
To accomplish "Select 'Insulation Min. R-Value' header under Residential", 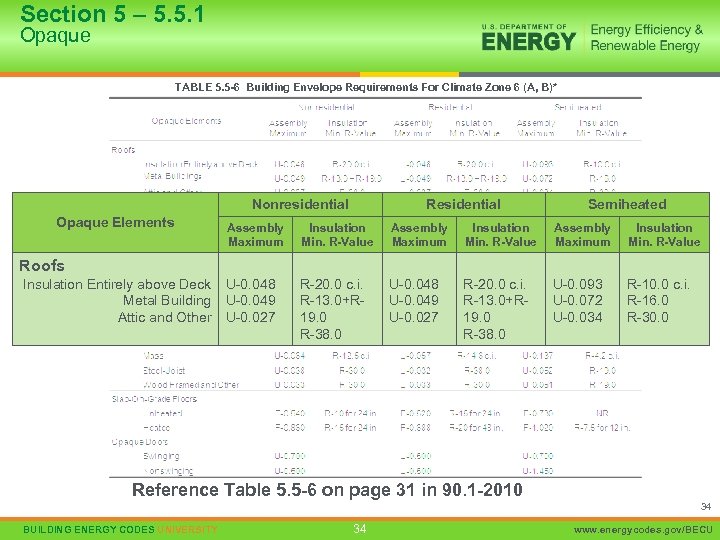I will [x=501, y=235].
